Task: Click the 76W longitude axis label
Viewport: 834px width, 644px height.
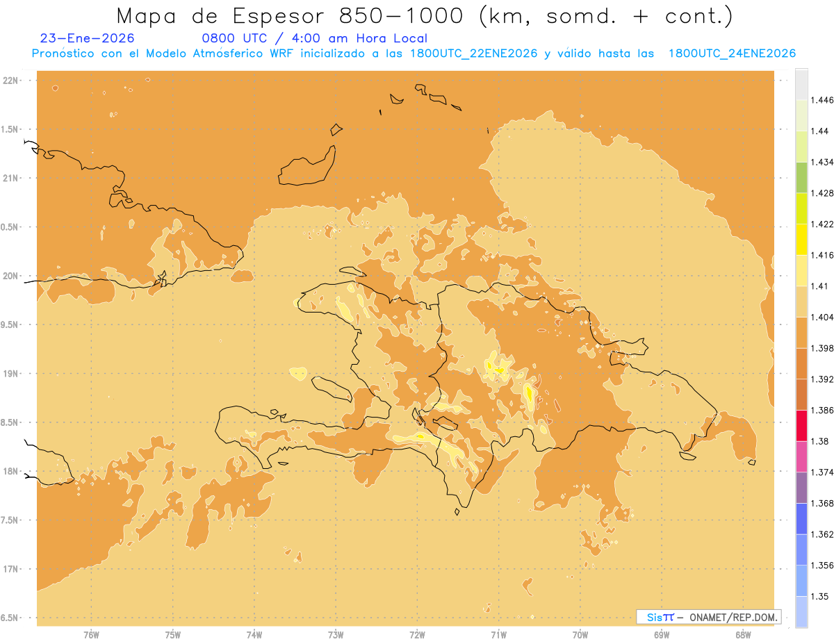Action: pos(91,634)
